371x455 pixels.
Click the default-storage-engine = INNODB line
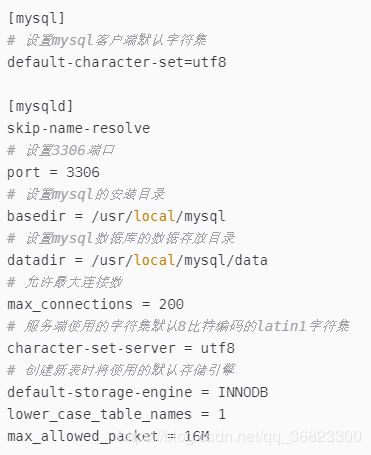pyautogui.click(x=138, y=392)
